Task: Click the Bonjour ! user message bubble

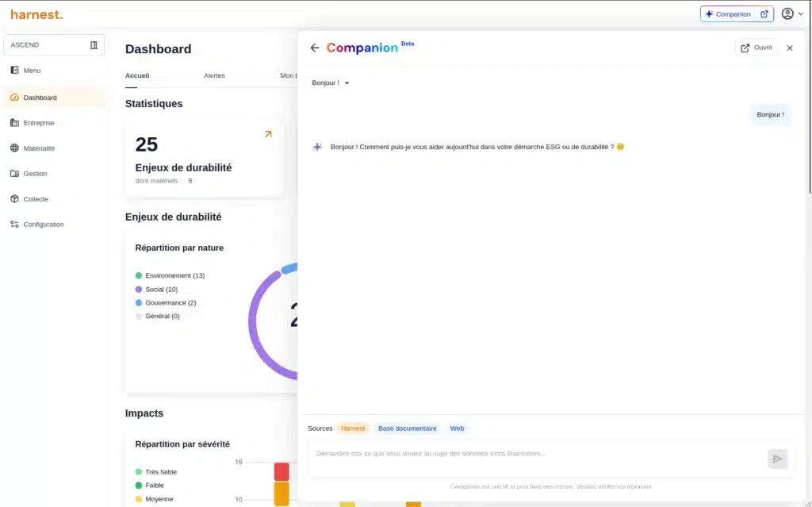Action: point(770,114)
